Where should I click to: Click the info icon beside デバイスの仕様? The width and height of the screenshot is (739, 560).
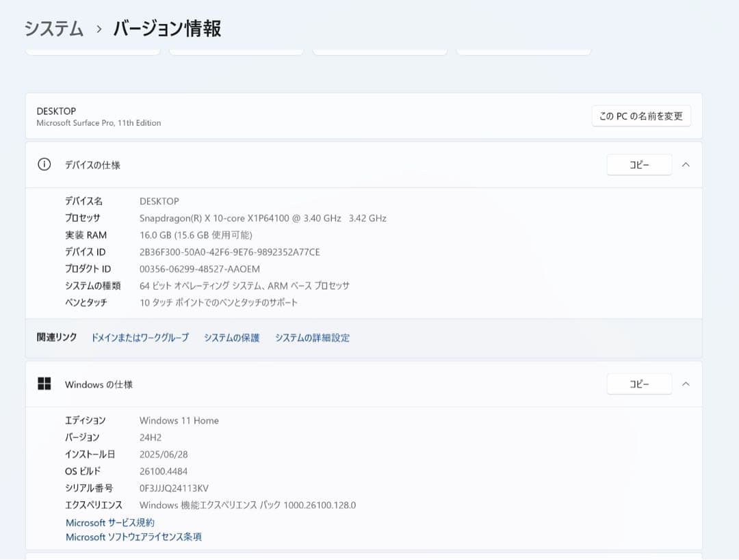tap(44, 165)
